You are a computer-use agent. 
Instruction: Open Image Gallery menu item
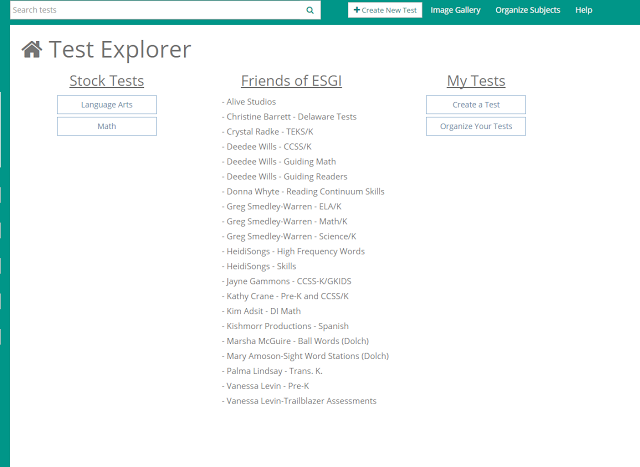point(455,10)
